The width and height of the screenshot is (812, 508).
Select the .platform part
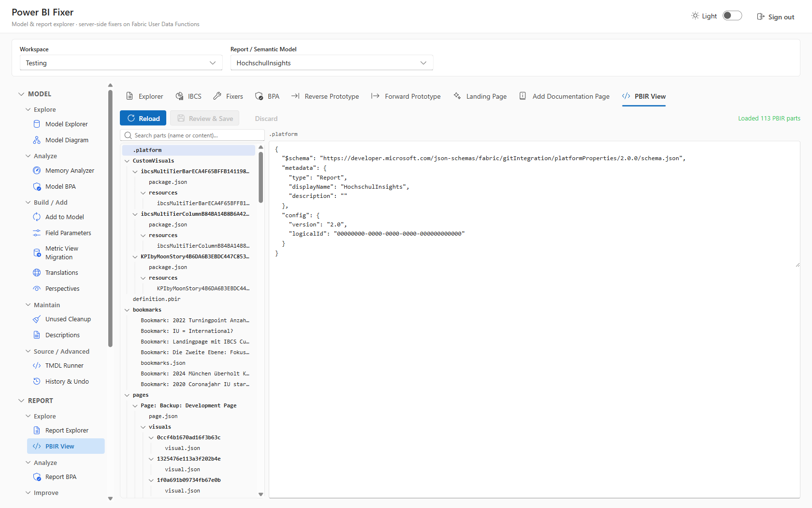pos(188,150)
